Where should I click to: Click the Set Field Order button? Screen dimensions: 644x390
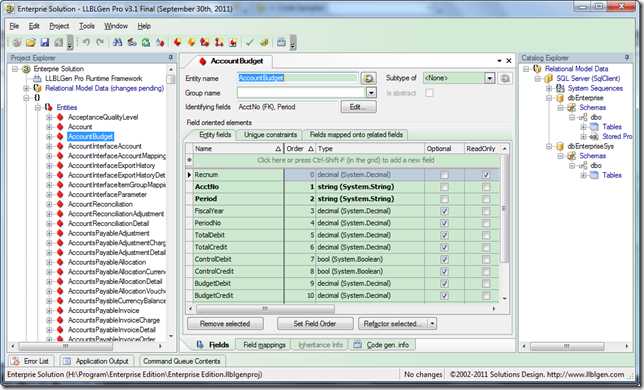click(315, 324)
